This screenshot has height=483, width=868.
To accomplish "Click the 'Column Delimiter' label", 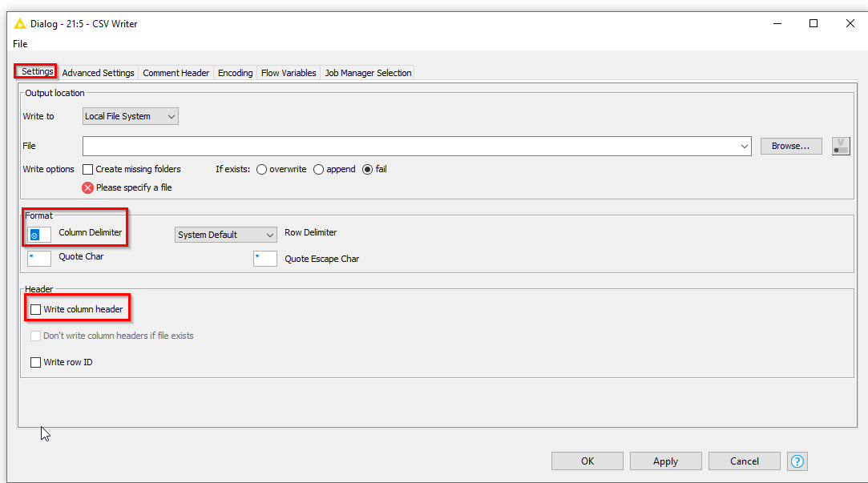I will pyautogui.click(x=91, y=232).
